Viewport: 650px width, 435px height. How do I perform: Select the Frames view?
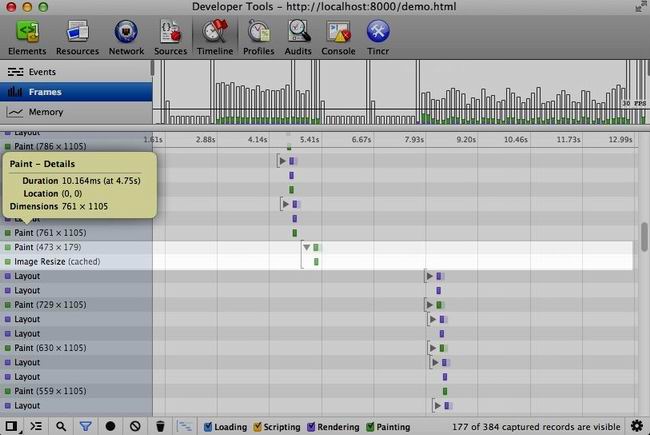[76, 92]
